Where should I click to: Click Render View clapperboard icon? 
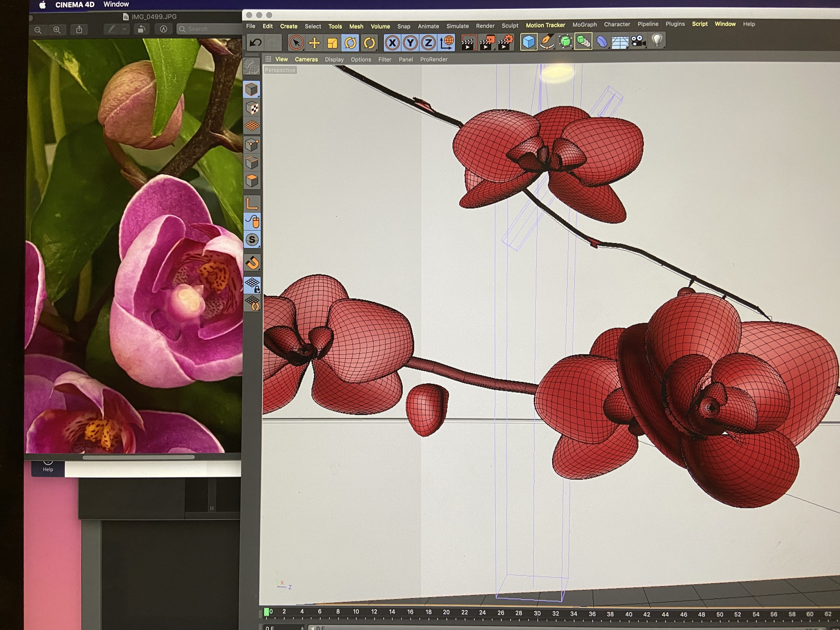coord(469,43)
